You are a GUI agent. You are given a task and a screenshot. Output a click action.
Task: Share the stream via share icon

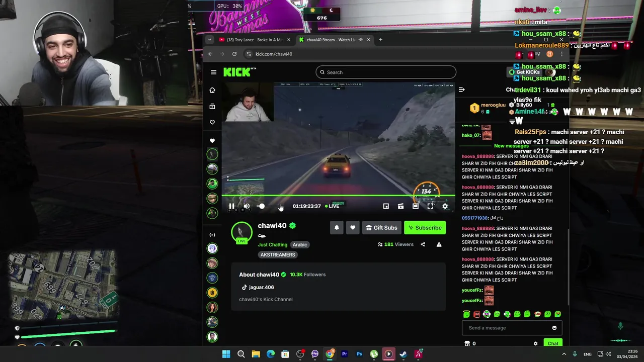[423, 244]
